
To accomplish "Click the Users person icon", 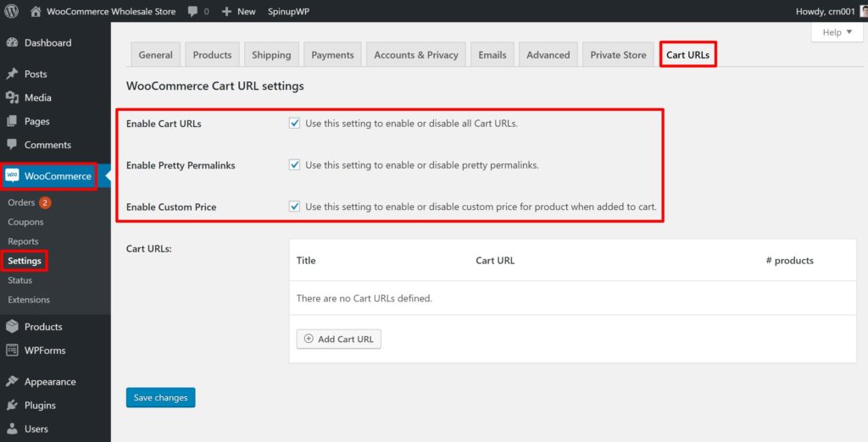I will click(12, 428).
